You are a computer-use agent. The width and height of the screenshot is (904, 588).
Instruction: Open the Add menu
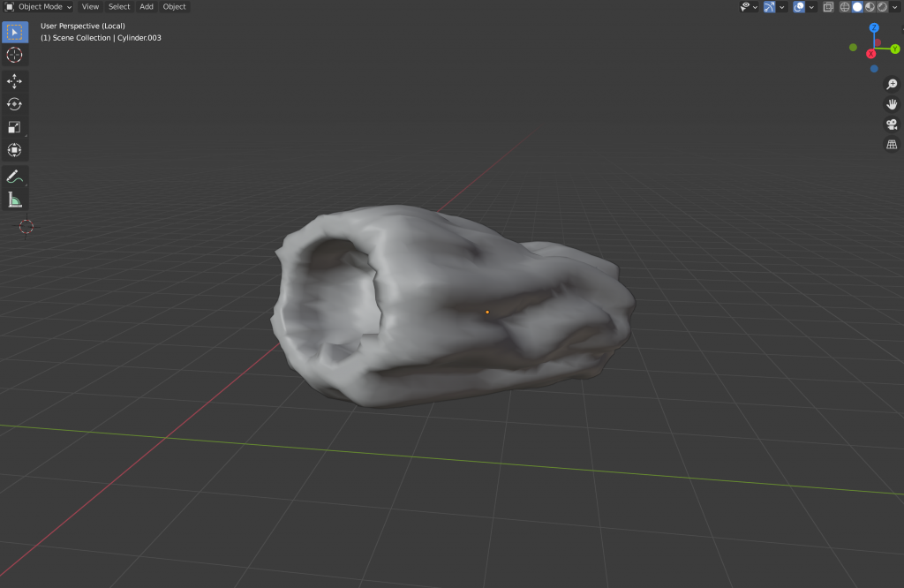(147, 7)
